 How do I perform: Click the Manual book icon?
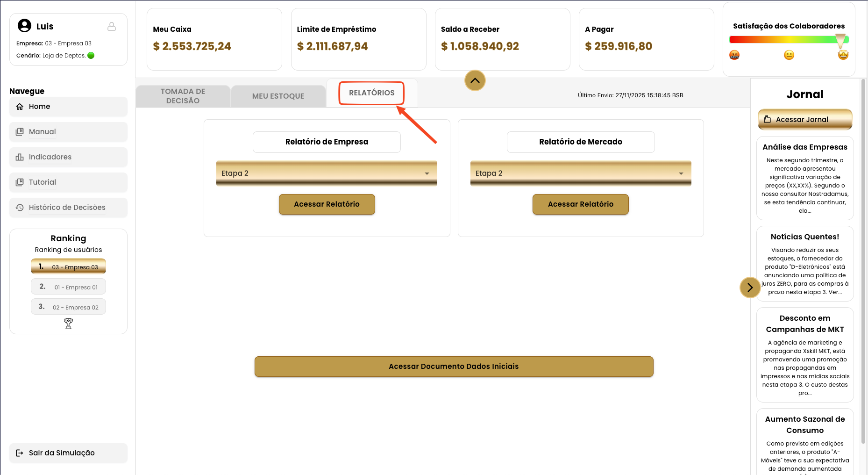[20, 132]
